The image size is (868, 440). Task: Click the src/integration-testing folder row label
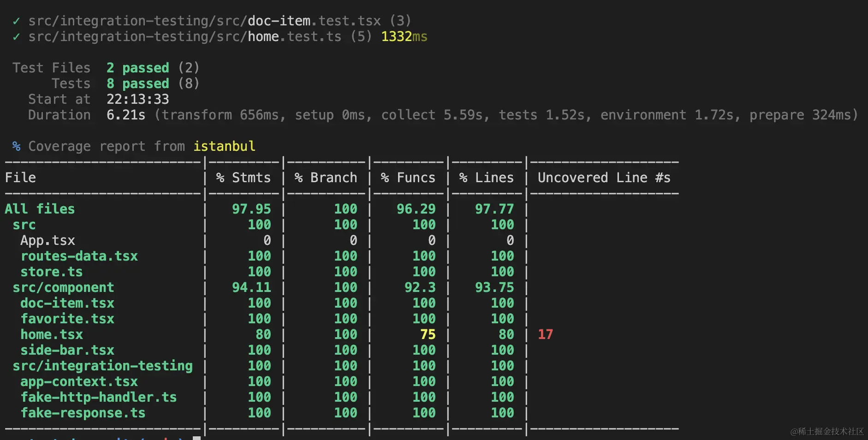[x=102, y=366]
